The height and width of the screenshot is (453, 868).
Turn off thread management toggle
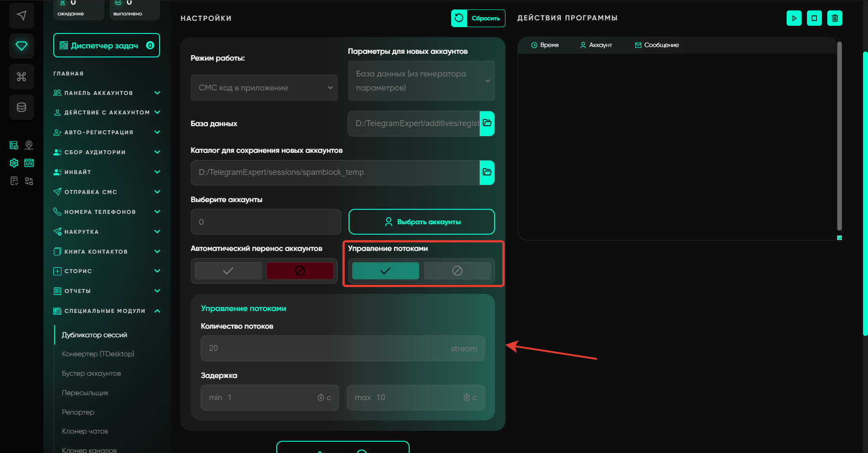pyautogui.click(x=457, y=271)
